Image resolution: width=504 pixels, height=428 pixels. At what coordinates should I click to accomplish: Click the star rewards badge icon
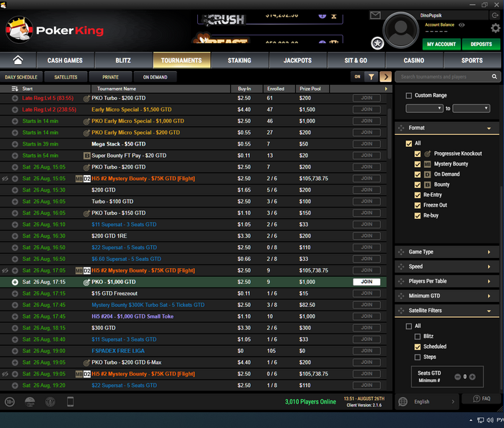[377, 43]
